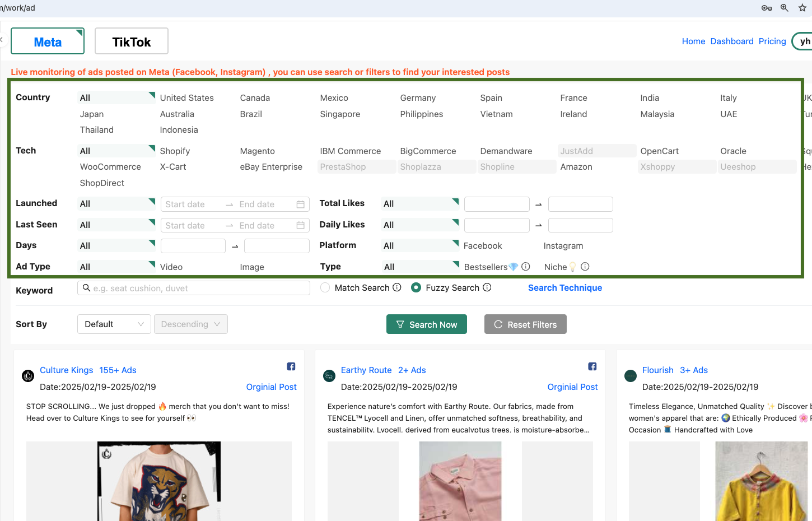Click calendar icon in Launched date range
Image resolution: width=812 pixels, height=521 pixels.
[x=300, y=204]
